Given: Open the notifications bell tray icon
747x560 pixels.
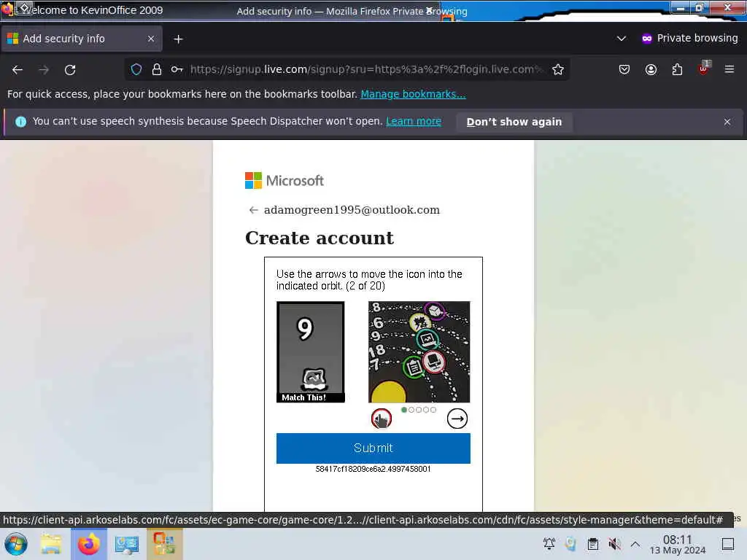Looking at the screenshot, I should [x=549, y=544].
